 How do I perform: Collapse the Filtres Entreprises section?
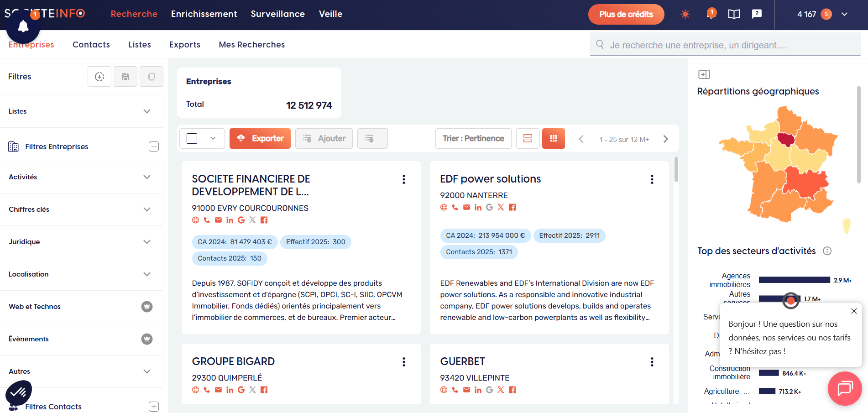coord(154,146)
